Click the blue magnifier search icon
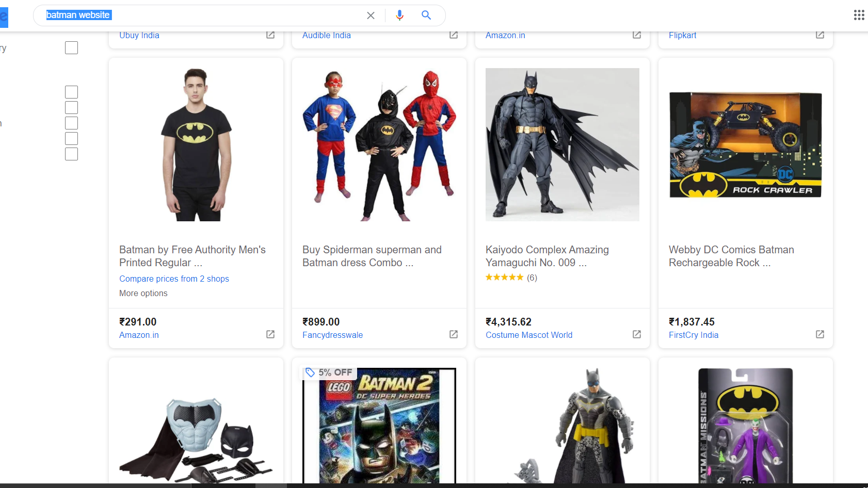Screen dimensions: 868x488 tap(426, 15)
